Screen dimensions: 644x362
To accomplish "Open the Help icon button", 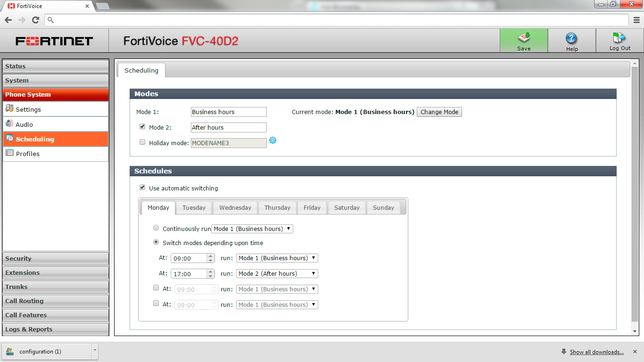I will pos(572,41).
